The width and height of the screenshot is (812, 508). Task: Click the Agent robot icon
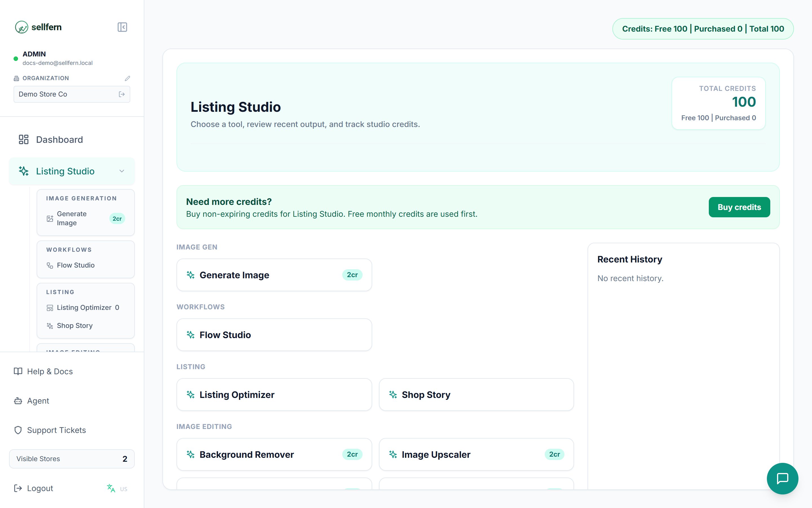pyautogui.click(x=18, y=401)
